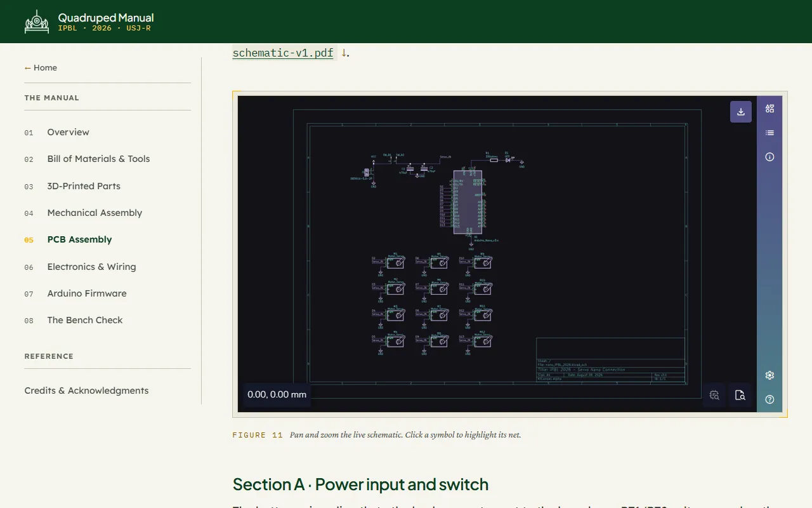
Task: Select the LED diode symbol D1
Action: coord(507,161)
